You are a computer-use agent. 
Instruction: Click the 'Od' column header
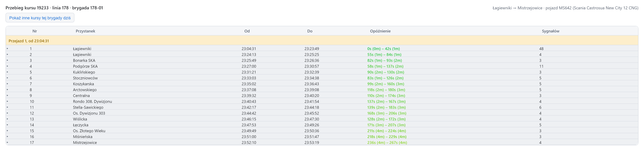click(247, 31)
